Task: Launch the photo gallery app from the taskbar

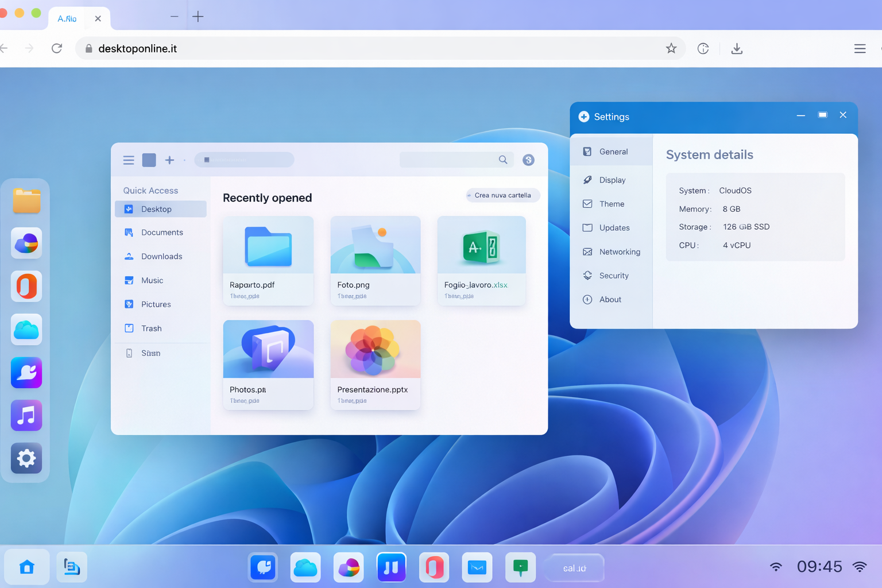Action: [349, 567]
